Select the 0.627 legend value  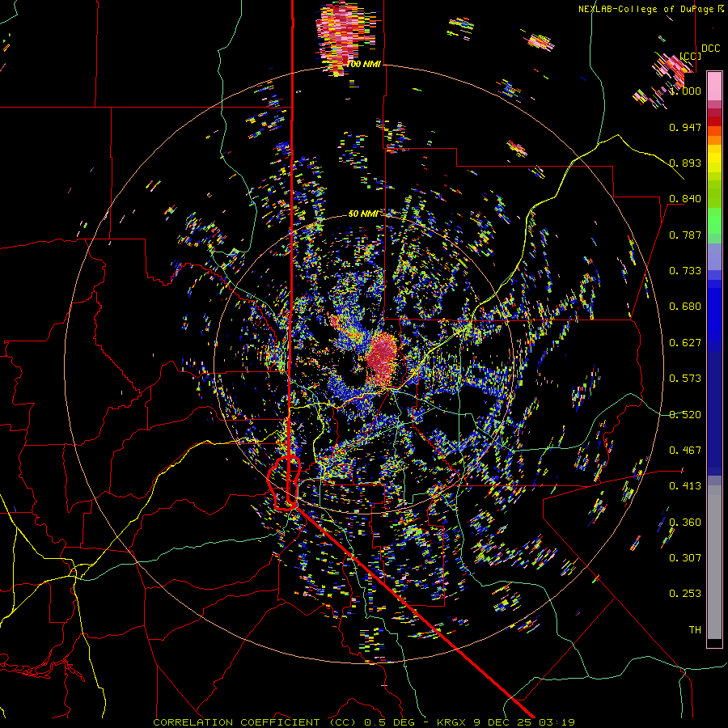(x=685, y=343)
